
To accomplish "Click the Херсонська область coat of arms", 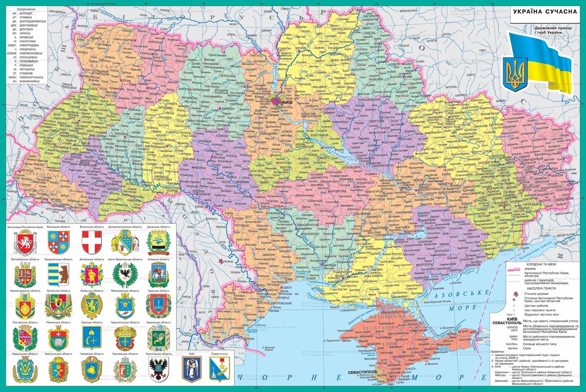I will click(25, 370).
